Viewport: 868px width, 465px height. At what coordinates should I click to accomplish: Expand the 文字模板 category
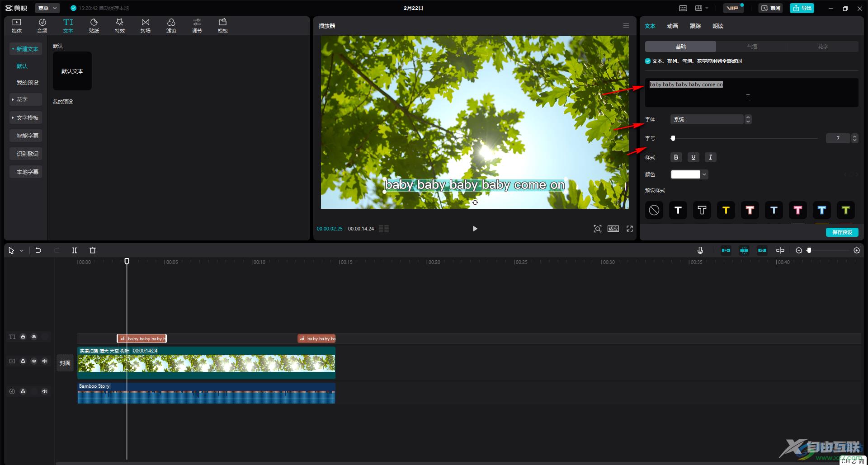point(26,117)
